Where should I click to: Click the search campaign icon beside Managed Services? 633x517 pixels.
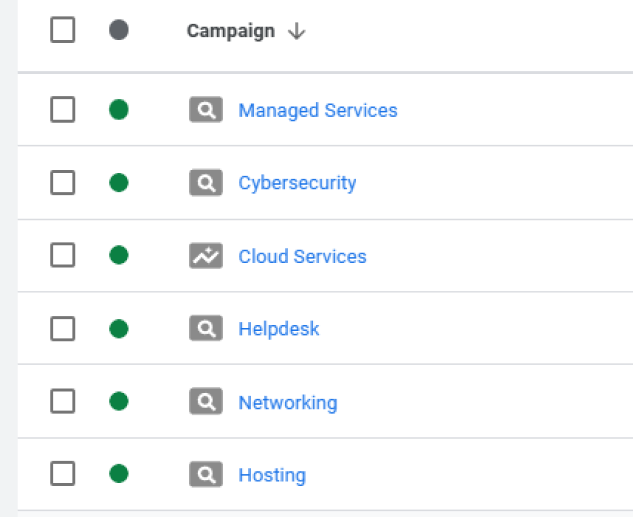(x=205, y=110)
